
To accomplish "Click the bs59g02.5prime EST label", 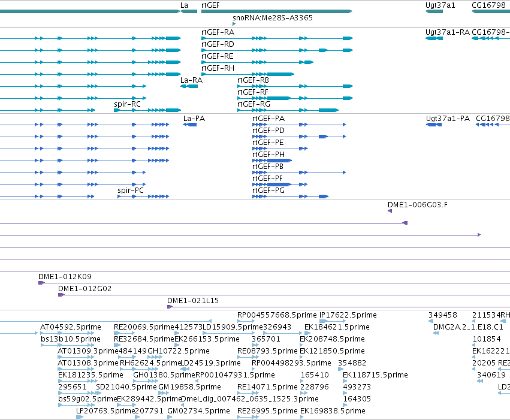I will [87, 399].
